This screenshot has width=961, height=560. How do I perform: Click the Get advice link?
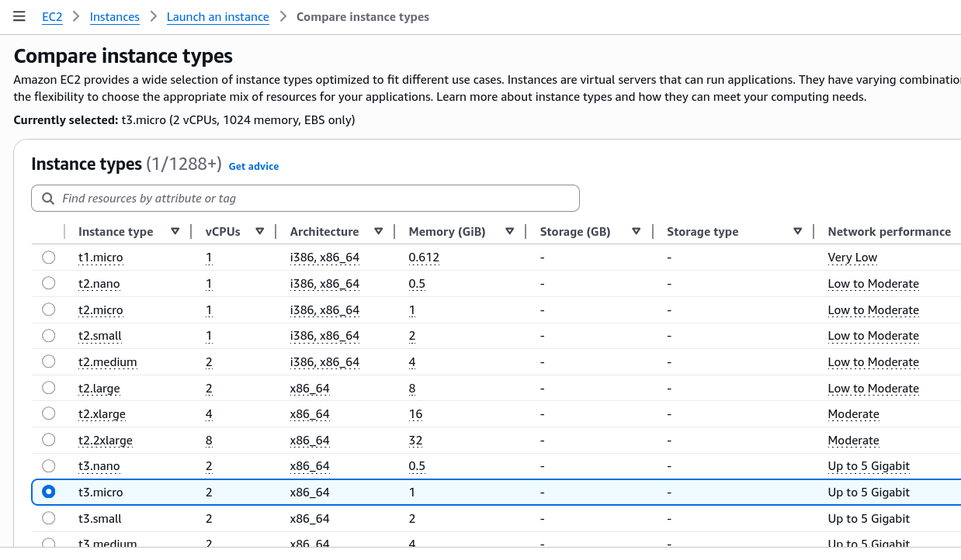(x=254, y=166)
